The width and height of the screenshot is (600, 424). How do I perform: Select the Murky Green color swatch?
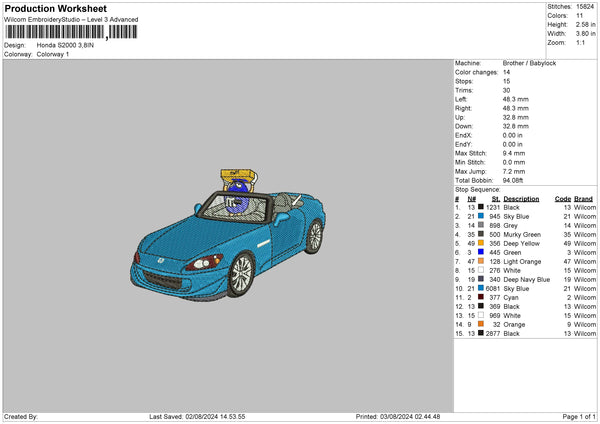click(481, 234)
